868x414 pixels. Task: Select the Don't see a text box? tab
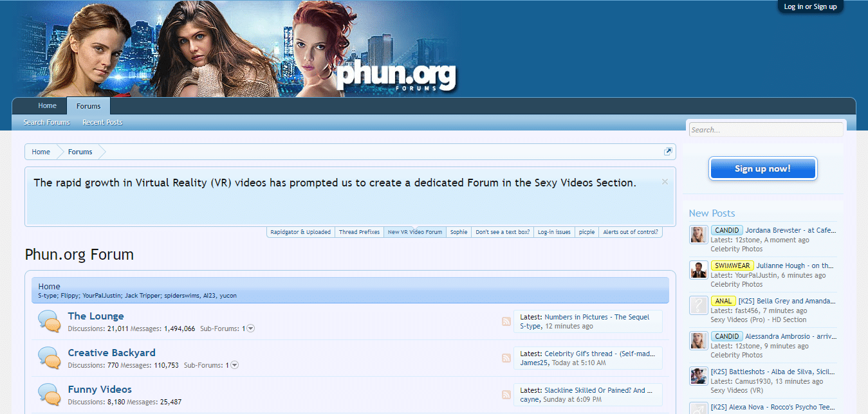[503, 232]
